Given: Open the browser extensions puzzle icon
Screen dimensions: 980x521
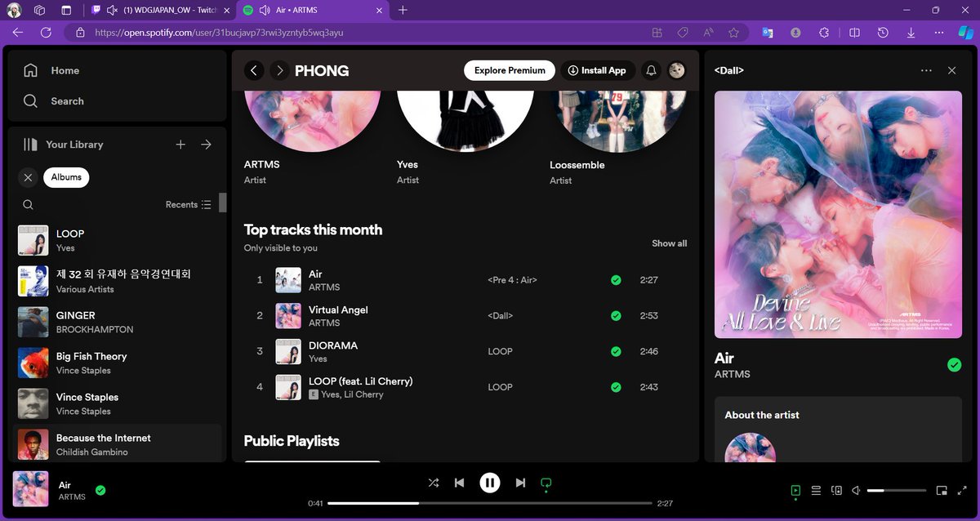Looking at the screenshot, I should pos(823,33).
